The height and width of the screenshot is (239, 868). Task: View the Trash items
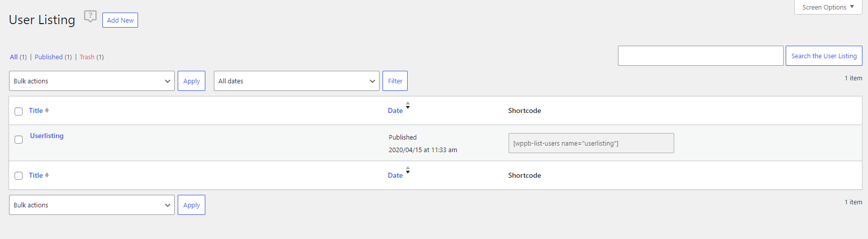[87, 57]
